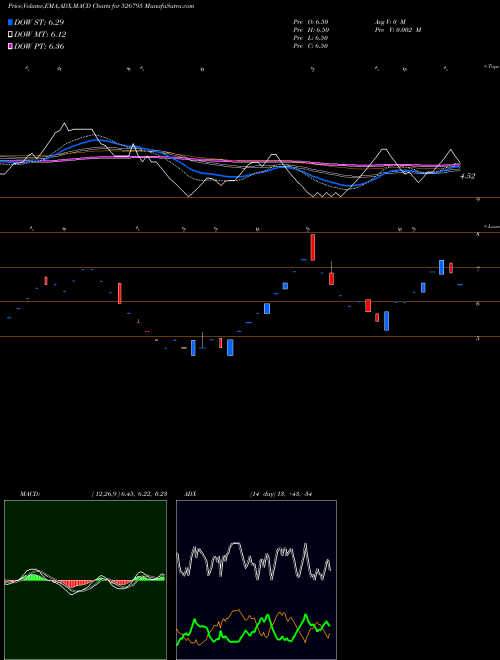Click the 'Pre H: 6.50' high value
This screenshot has height=660, width=500.
click(311, 30)
